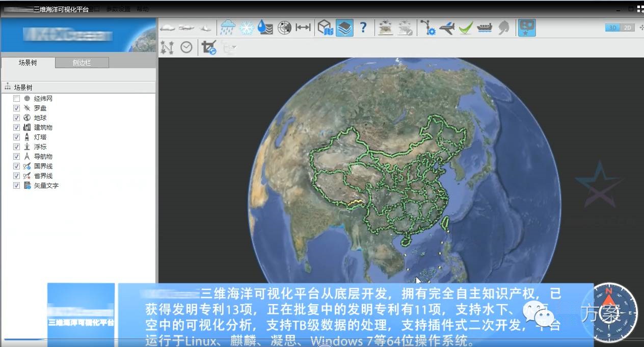Switch to the 侧边栏 tab

(x=82, y=63)
